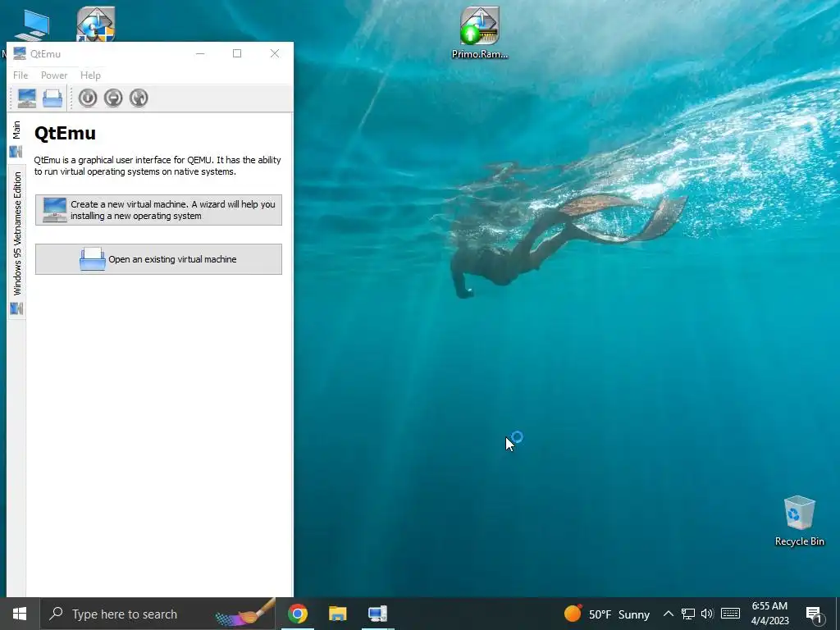This screenshot has width=840, height=630.
Task: Open the clock showing 6:55 AM
Action: coord(769,614)
